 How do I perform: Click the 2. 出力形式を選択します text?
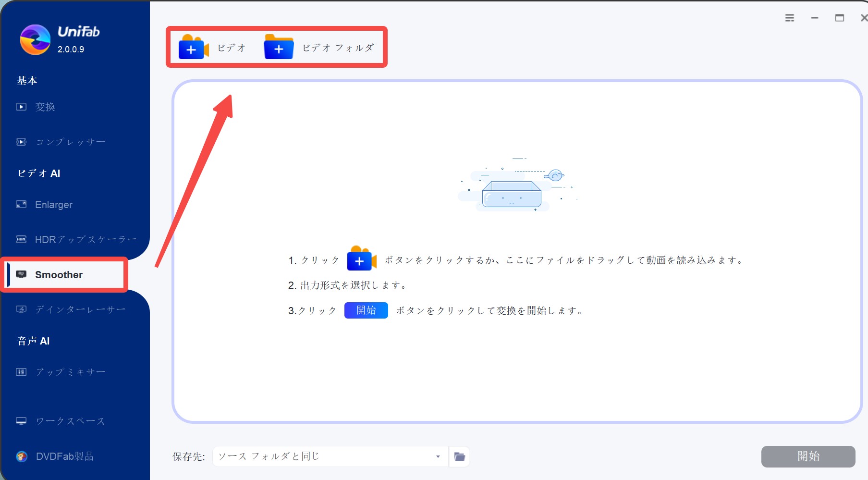click(x=348, y=285)
